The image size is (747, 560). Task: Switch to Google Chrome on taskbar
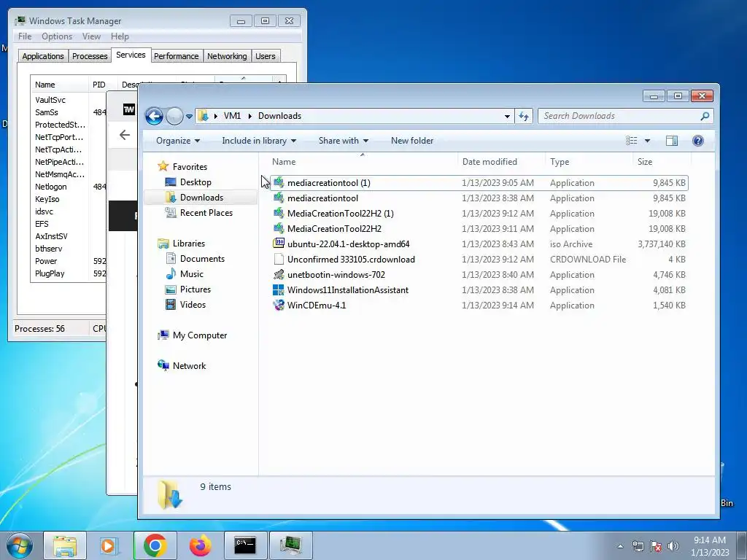click(x=155, y=545)
